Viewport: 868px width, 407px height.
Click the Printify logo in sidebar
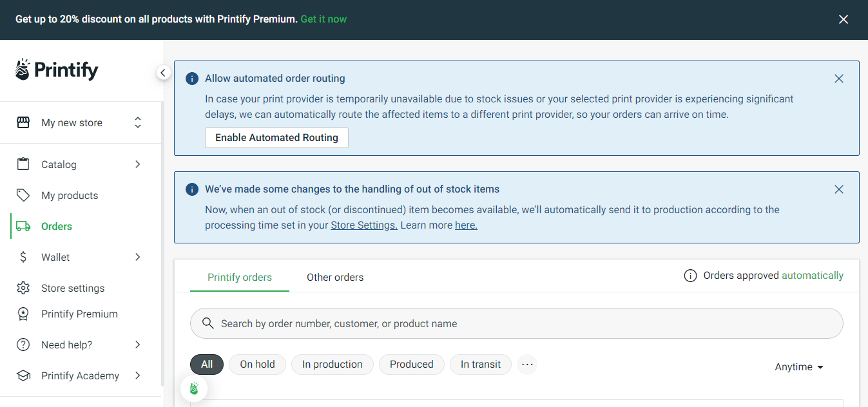[57, 70]
